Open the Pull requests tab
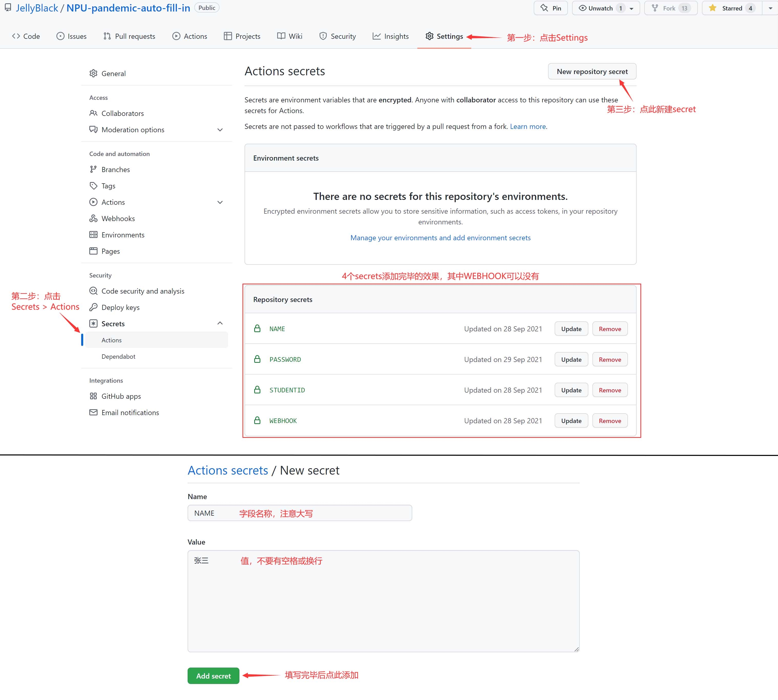Screen dimensions: 778x700 (129, 36)
